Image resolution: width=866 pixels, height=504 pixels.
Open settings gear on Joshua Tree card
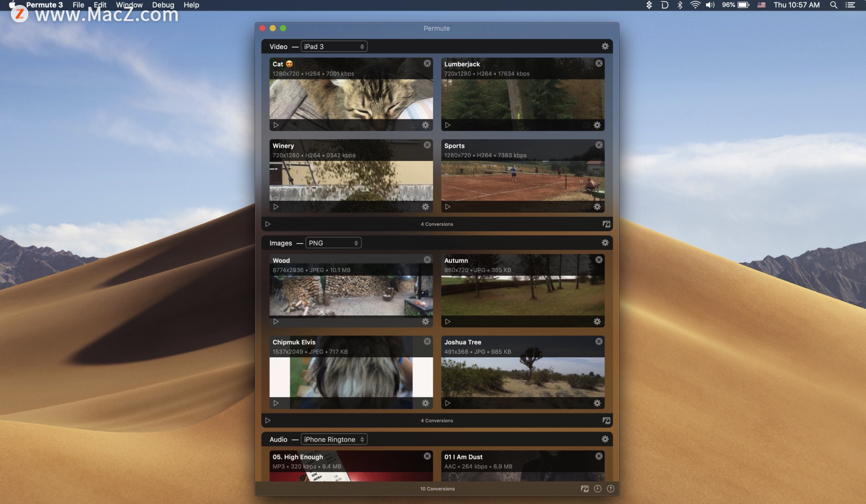597,403
